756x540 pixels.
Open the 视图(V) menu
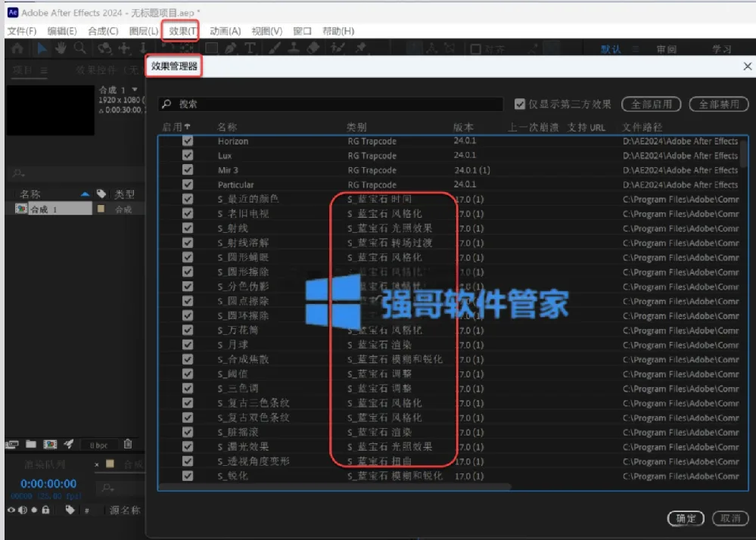point(266,31)
